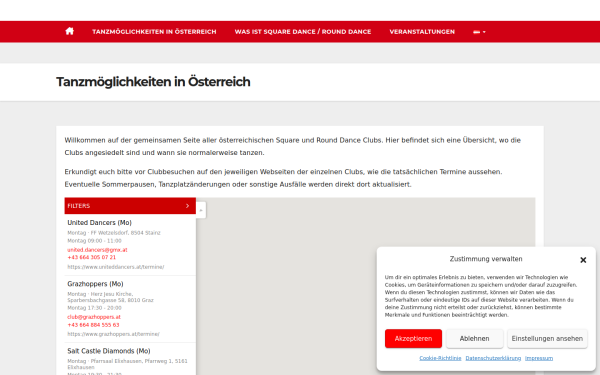This screenshot has width=600, height=375.
Task: Click the Tanzmöglichkeiten in Österreich page heading
Action: pyautogui.click(x=153, y=82)
